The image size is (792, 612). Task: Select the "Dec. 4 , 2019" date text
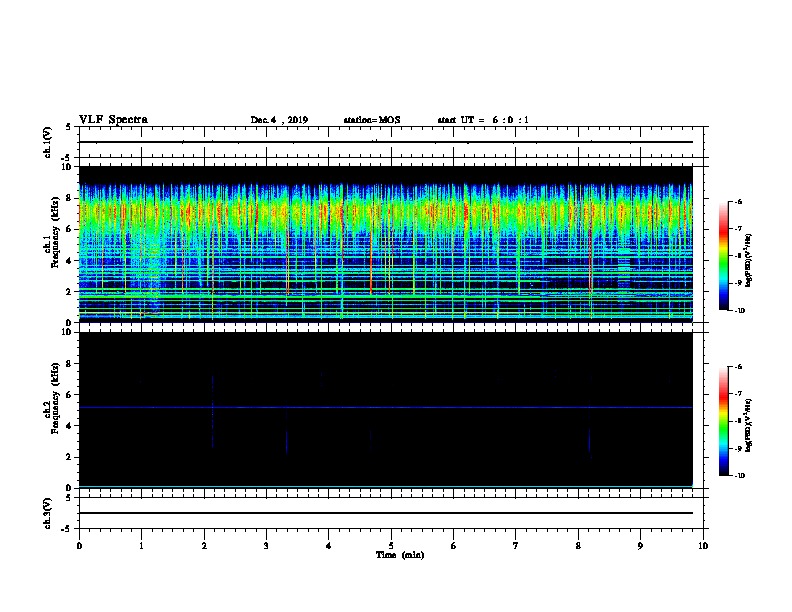click(x=279, y=120)
